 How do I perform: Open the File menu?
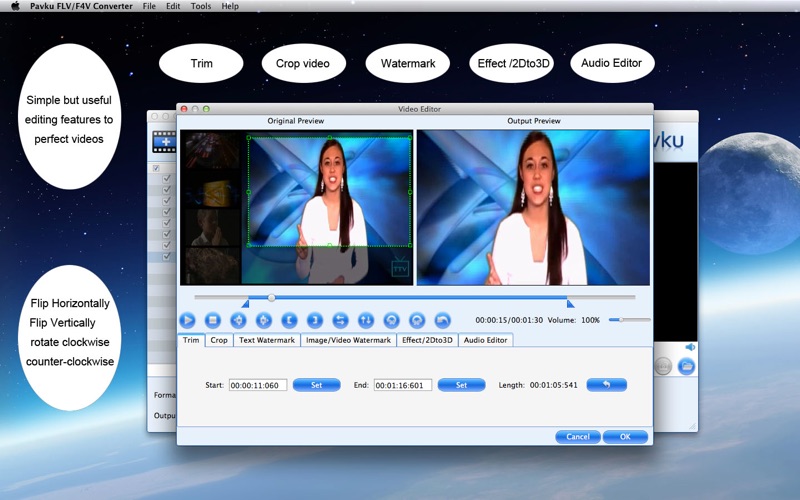point(149,6)
